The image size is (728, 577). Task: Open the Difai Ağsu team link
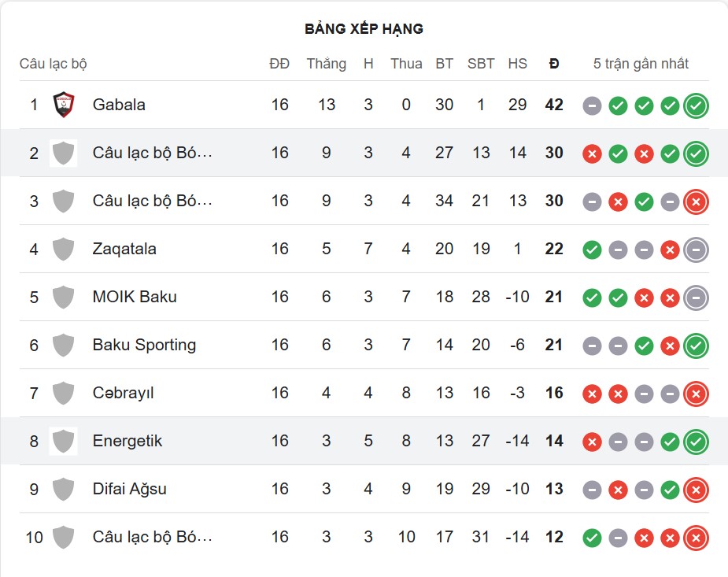click(130, 489)
